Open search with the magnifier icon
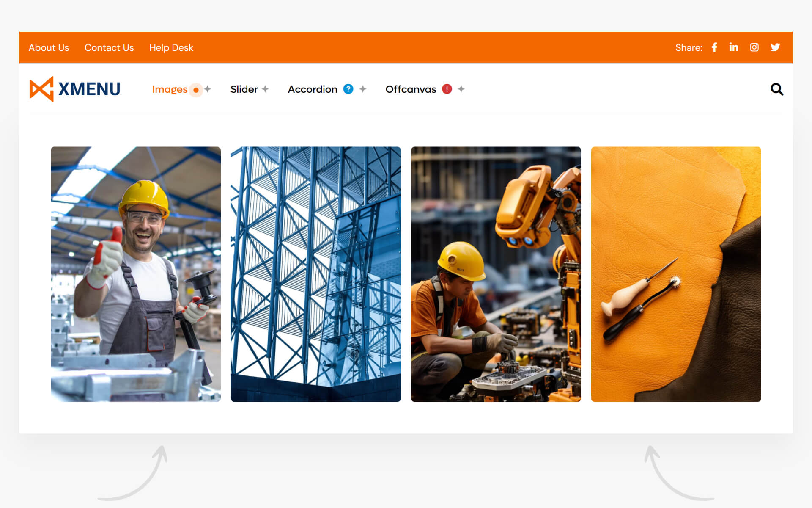The image size is (812, 508). click(x=777, y=89)
